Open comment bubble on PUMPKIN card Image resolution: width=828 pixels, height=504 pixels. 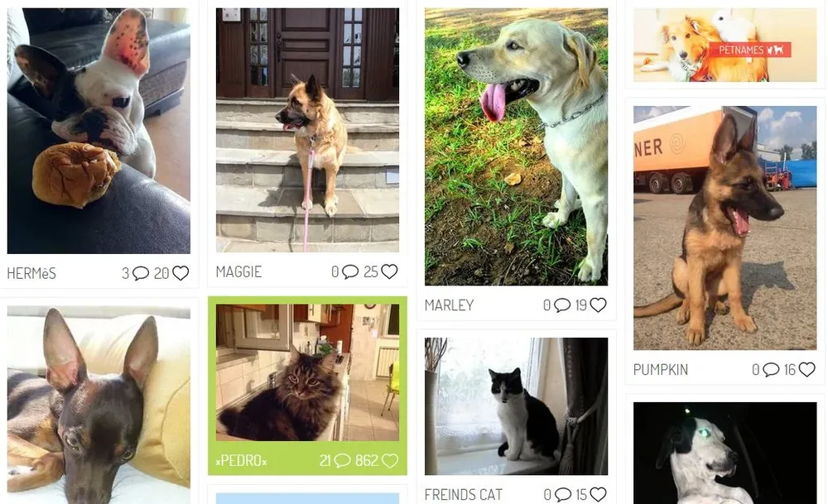[x=771, y=369]
